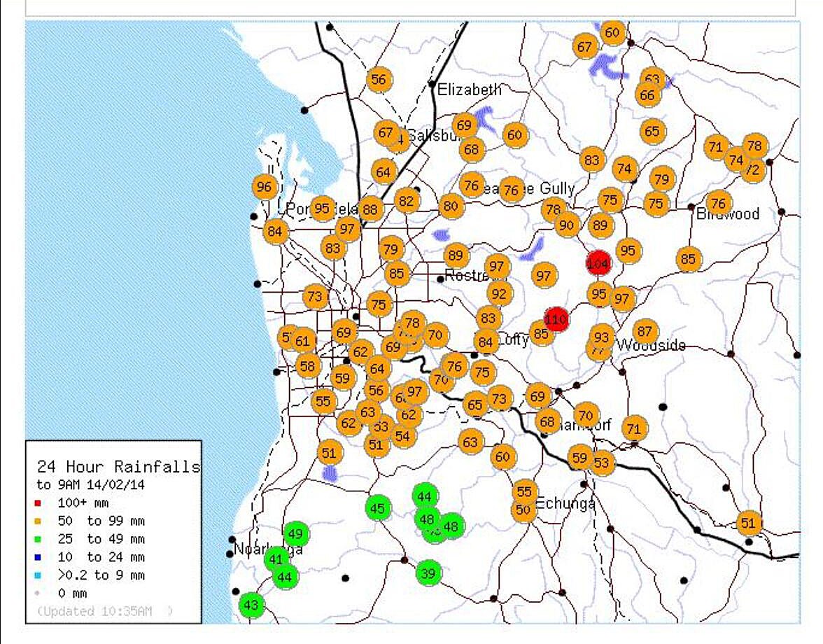
Task: Select the red 110 mm rainfall marker
Action: (x=555, y=319)
